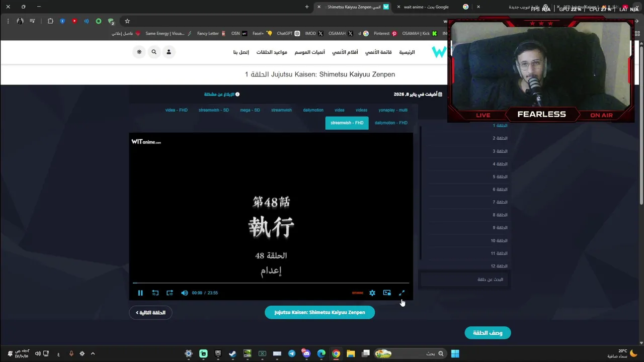Report a problem (الإبلاغ عن مشكلة)
Screen dimensions: 644x362
(x=222, y=94)
